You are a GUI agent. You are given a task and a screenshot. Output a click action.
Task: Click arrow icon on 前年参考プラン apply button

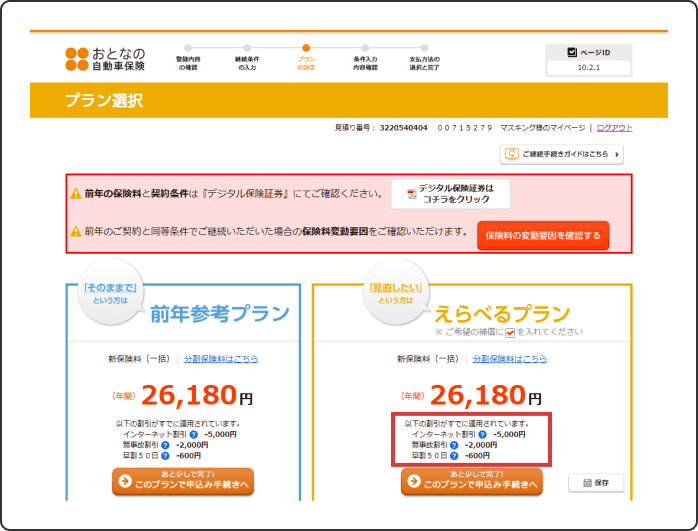point(125,481)
